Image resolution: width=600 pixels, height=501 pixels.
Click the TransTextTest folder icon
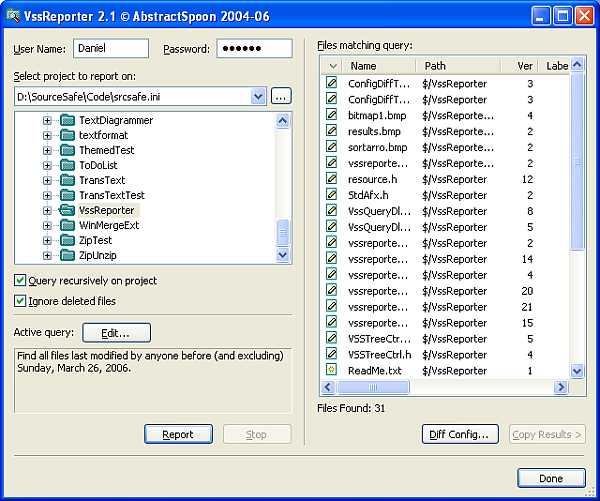67,195
